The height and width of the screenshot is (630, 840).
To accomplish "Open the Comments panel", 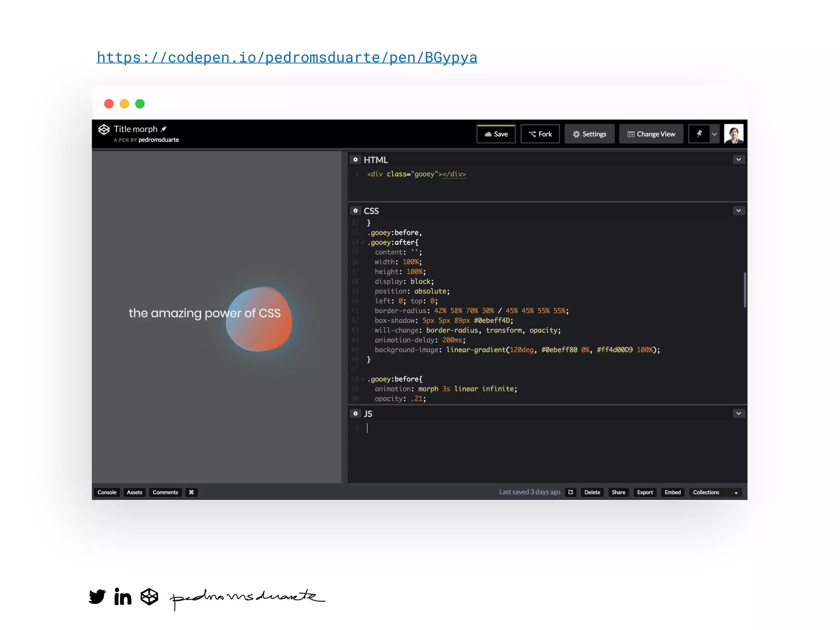I will click(x=165, y=492).
